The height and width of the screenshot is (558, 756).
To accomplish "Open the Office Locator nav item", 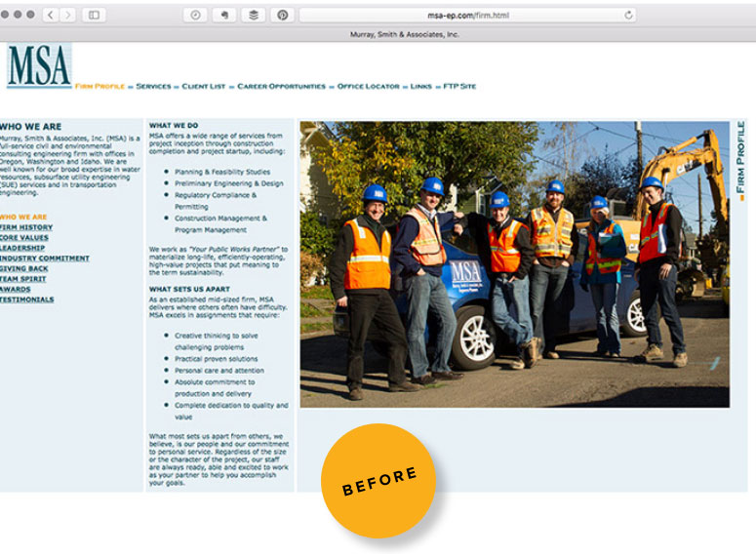I will coord(369,86).
